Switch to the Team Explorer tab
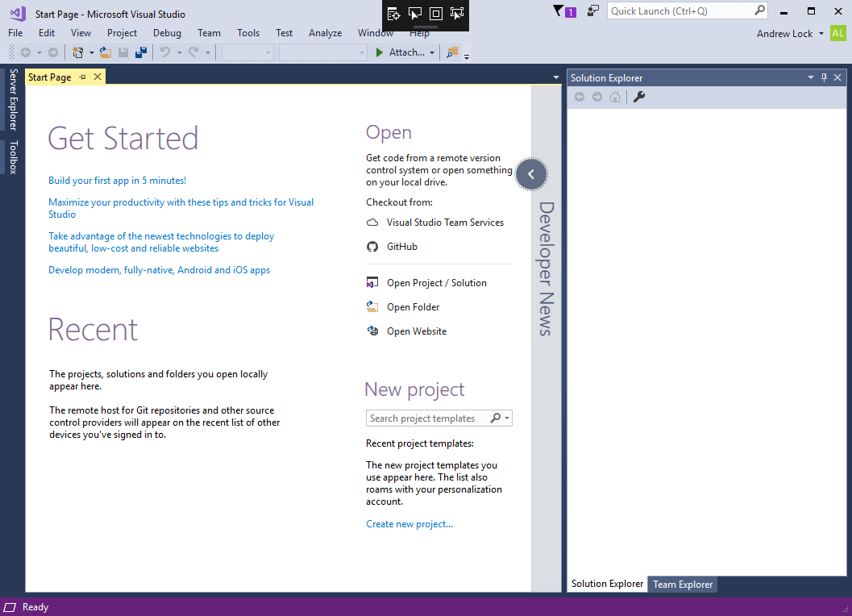852x616 pixels. pos(683,585)
